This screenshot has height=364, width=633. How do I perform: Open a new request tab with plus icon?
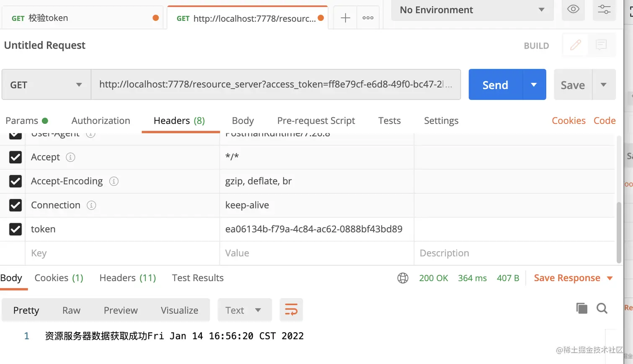pos(345,18)
